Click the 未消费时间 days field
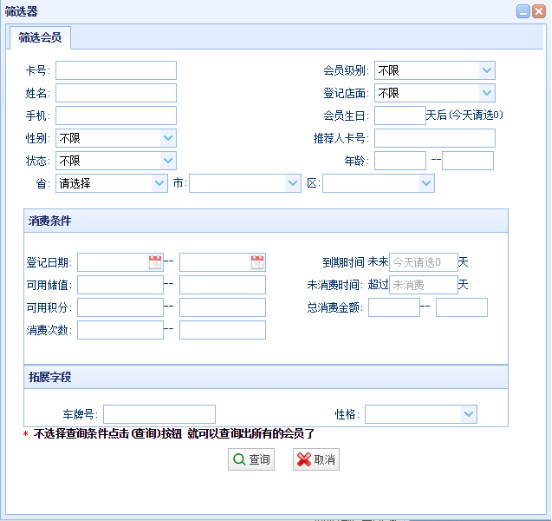 (x=424, y=285)
